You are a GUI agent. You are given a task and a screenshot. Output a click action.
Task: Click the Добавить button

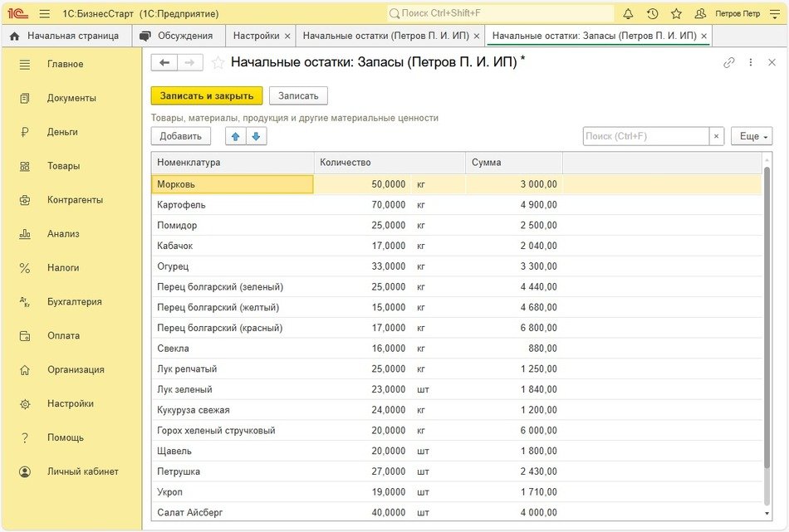tap(180, 136)
